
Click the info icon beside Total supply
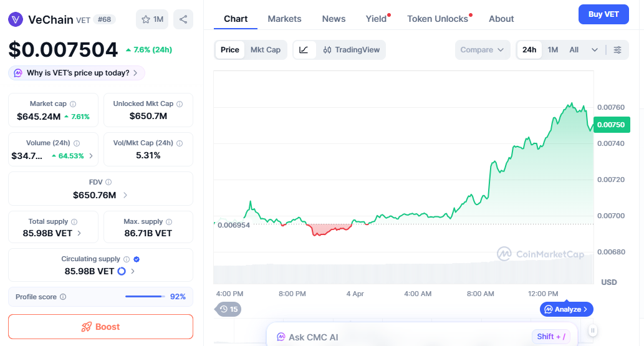[74, 222]
